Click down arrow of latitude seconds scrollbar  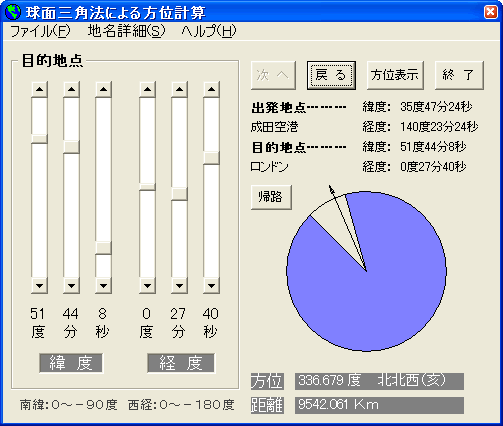(x=103, y=286)
